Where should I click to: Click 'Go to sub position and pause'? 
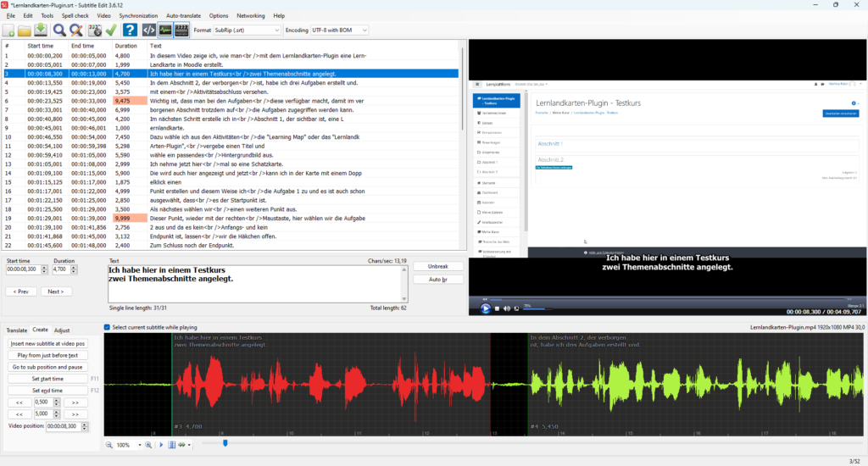pyautogui.click(x=47, y=367)
